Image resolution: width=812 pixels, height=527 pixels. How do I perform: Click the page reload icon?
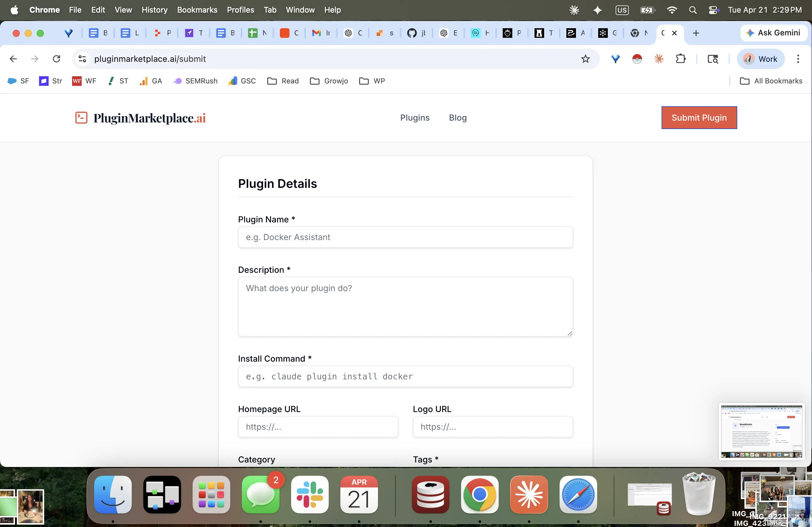pos(57,59)
